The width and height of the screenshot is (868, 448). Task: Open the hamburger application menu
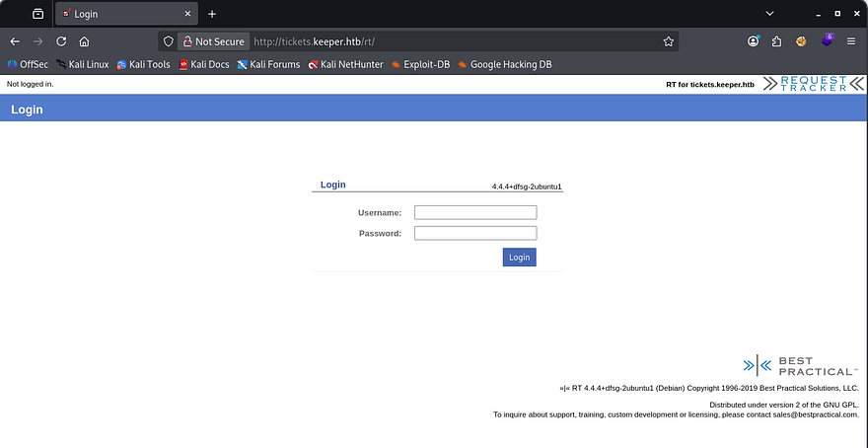coord(850,41)
